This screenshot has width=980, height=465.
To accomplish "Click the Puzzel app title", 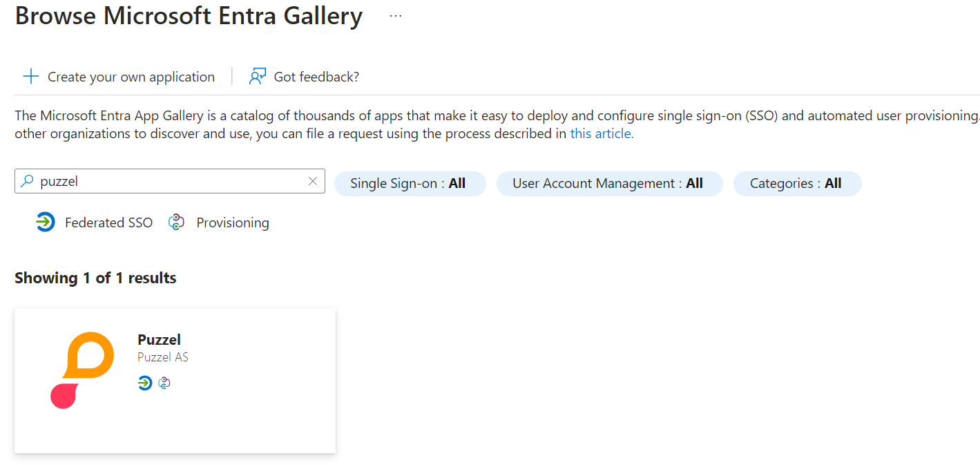I will 159,339.
